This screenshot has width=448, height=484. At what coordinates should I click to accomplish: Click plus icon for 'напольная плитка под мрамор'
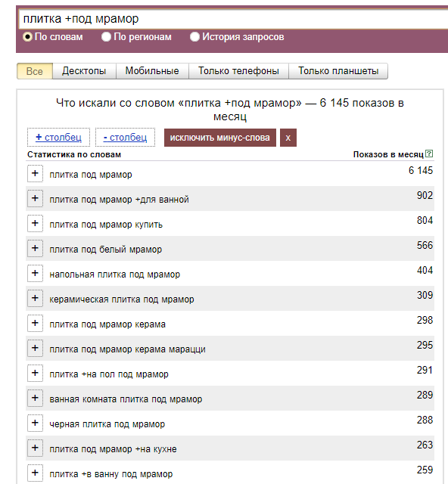35,273
